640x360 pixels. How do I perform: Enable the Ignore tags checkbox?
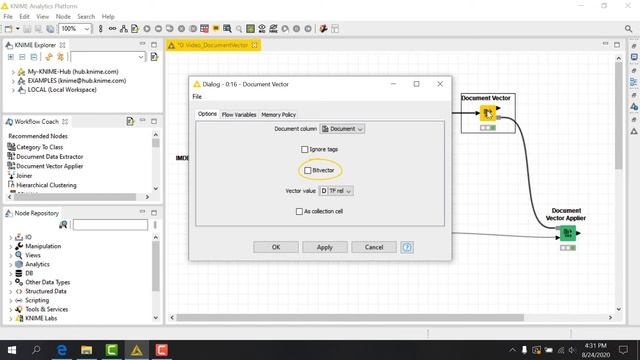tap(304, 149)
